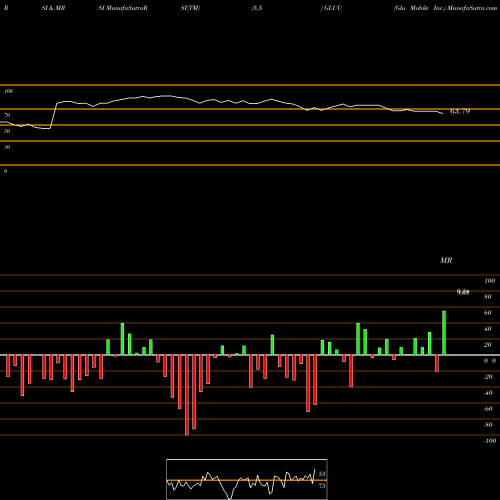Screen dimensions: 500x500
Task: Click the 100 label on the RSI axis
Action: 8,91
